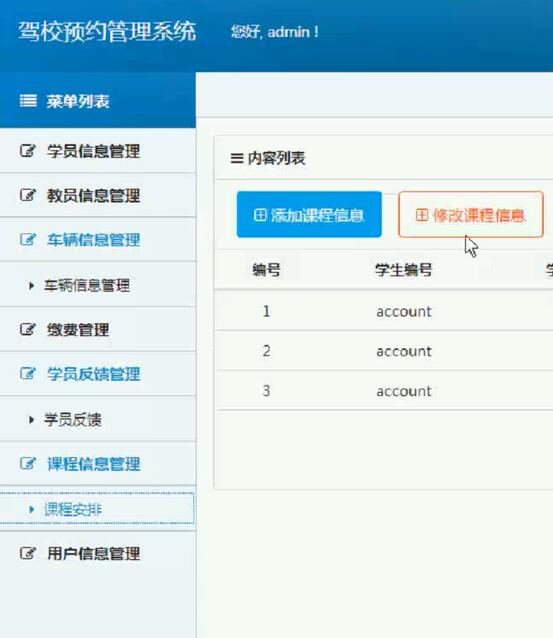Click 添加课程信息 button

(x=309, y=214)
